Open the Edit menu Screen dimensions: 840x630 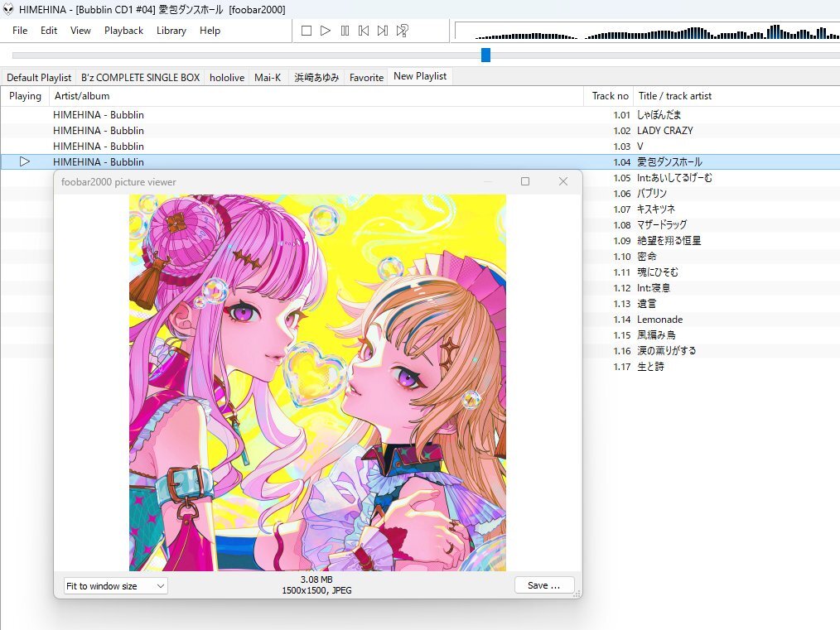click(x=49, y=31)
